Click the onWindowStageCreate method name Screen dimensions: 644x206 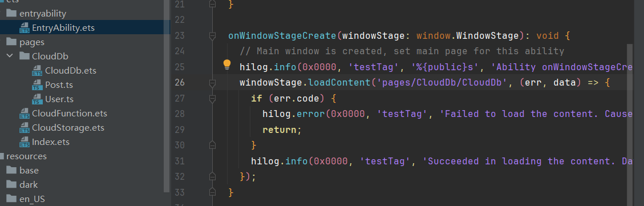pyautogui.click(x=282, y=36)
